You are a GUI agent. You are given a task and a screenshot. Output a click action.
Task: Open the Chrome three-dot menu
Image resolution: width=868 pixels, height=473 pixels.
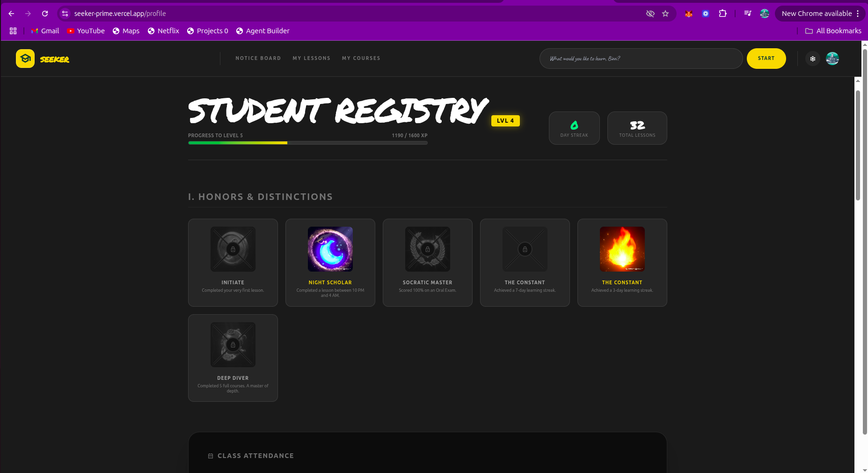[858, 14]
